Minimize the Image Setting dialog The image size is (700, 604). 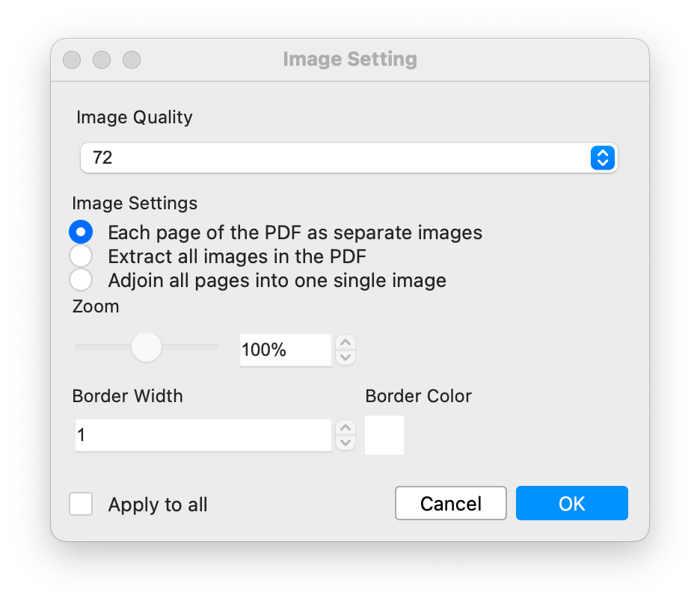102,59
